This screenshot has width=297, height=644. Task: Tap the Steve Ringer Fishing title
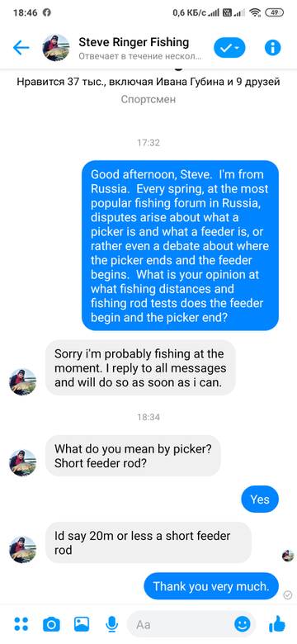coord(134,42)
